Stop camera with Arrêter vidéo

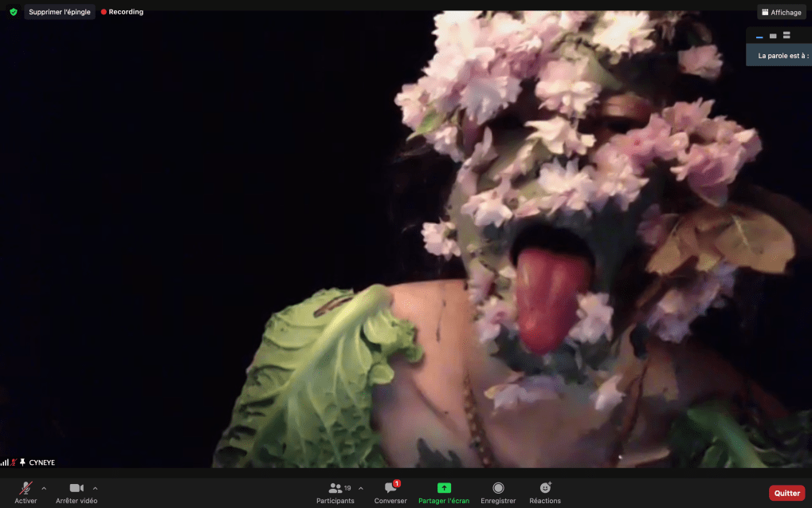tap(76, 488)
